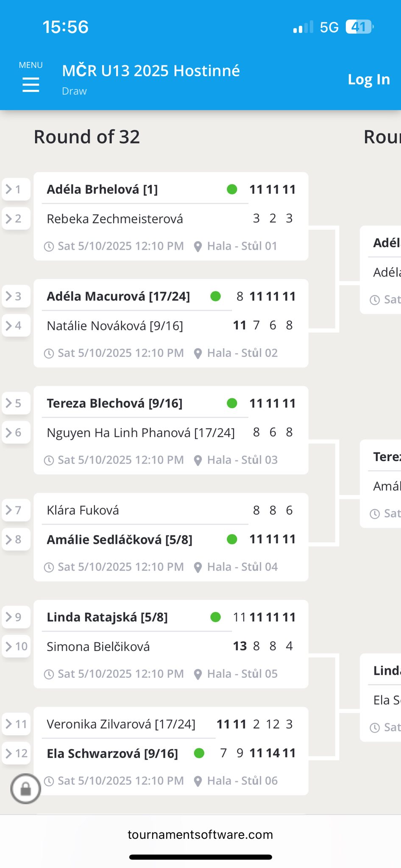Viewport: 401px width, 868px height.
Task: Expand draw position 1 chevron
Action: pyautogui.click(x=9, y=189)
